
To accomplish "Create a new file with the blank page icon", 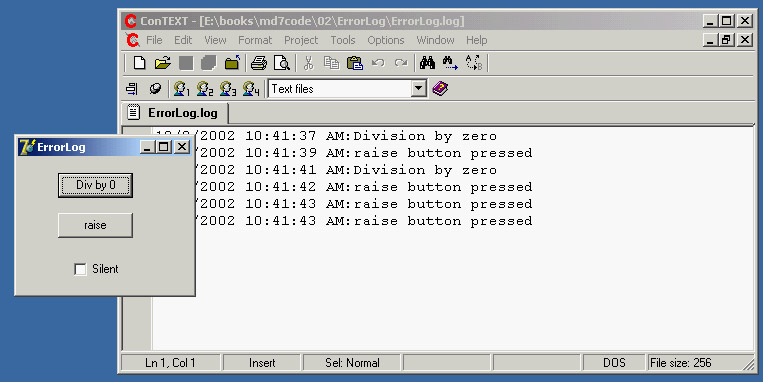I will coord(139,63).
